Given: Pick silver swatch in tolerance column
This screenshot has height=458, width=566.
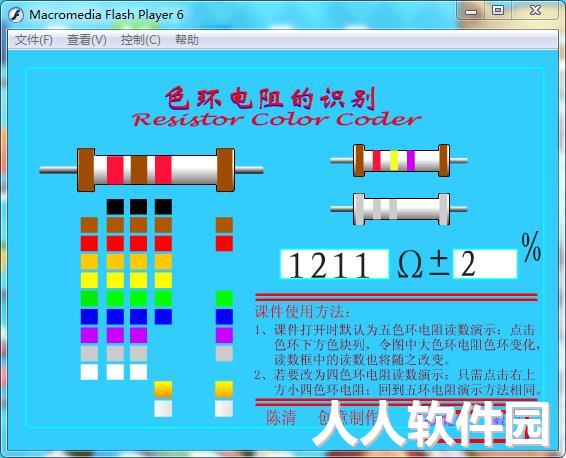Looking at the screenshot, I should (224, 408).
